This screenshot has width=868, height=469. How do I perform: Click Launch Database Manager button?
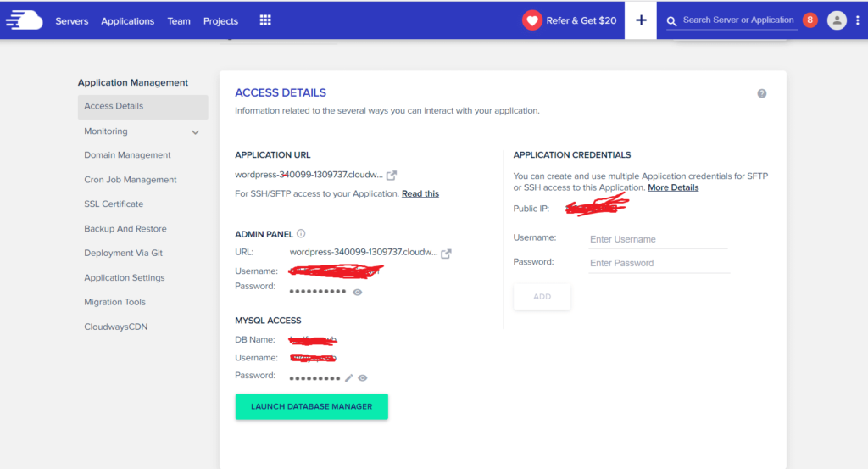click(x=311, y=406)
